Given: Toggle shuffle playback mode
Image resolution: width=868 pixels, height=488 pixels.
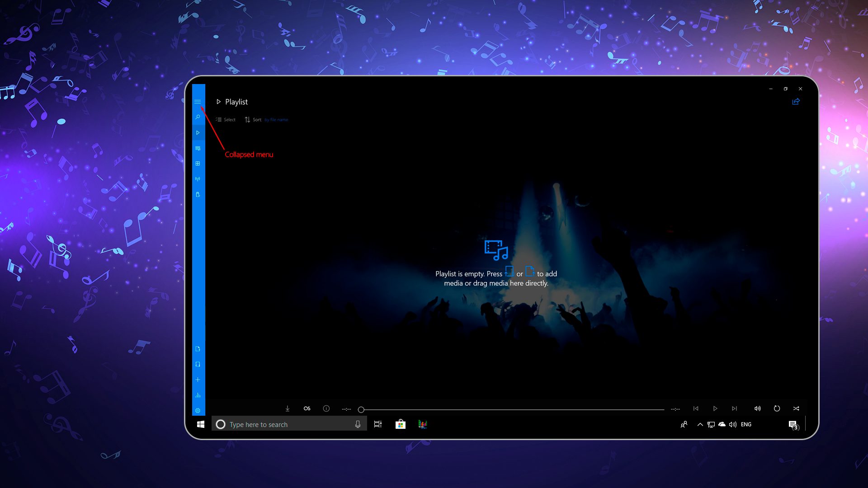Looking at the screenshot, I should (x=797, y=408).
